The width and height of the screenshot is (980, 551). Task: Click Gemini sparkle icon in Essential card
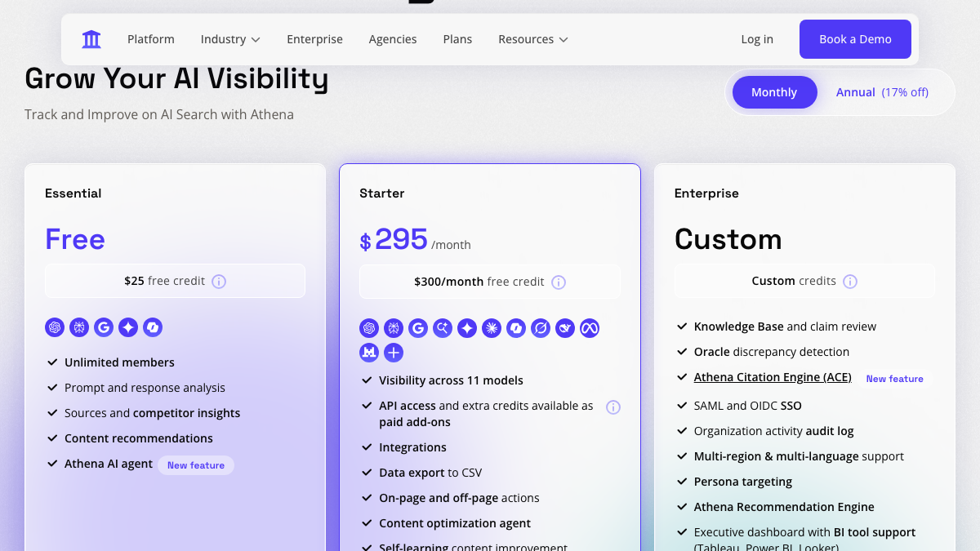128,327
